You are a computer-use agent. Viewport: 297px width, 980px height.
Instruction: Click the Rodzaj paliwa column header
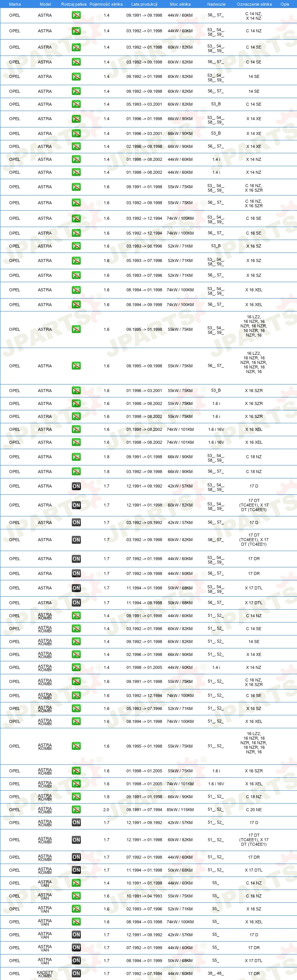(74, 4)
